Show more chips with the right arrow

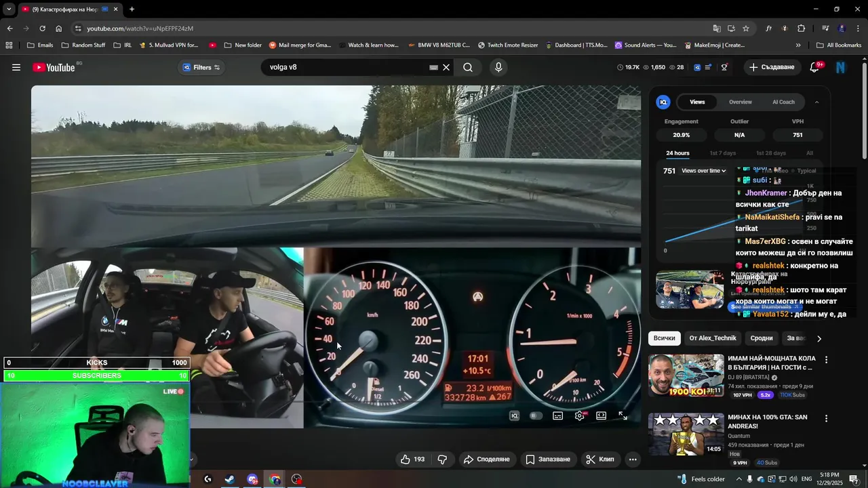tap(818, 338)
